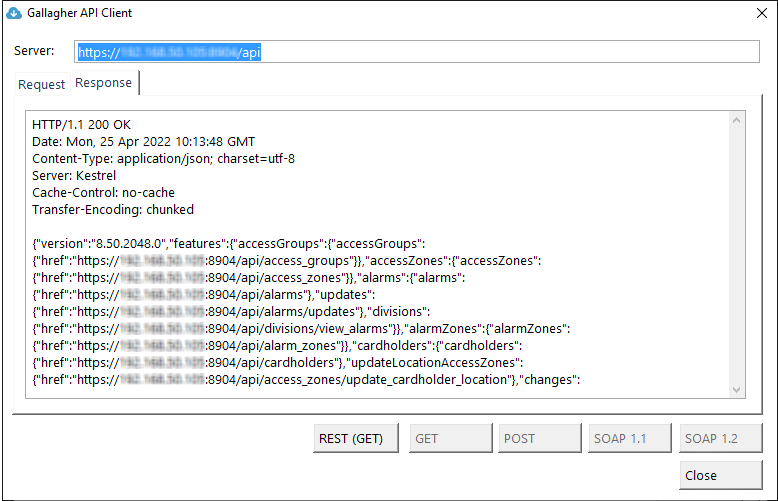Click the GET button
The width and height of the screenshot is (778, 501).
tap(451, 438)
